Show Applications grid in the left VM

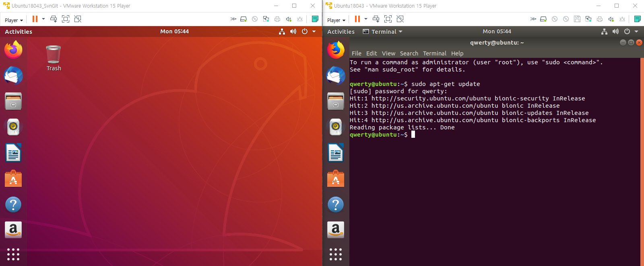(14, 254)
